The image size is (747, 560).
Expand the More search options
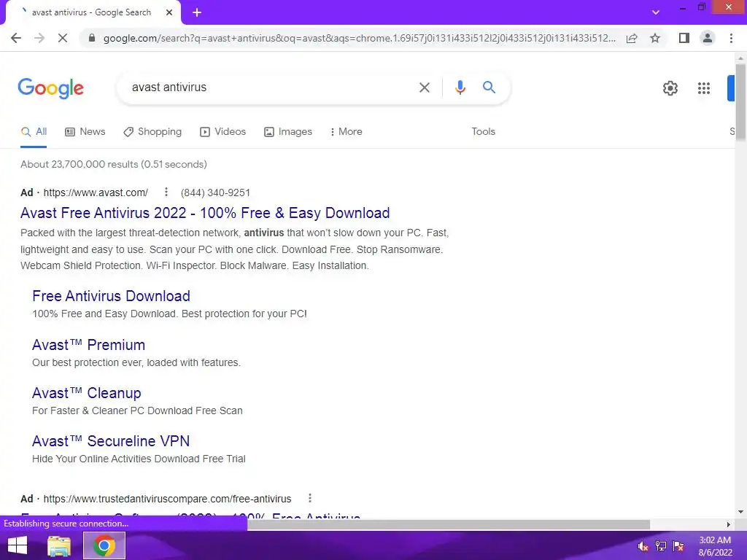click(x=347, y=132)
